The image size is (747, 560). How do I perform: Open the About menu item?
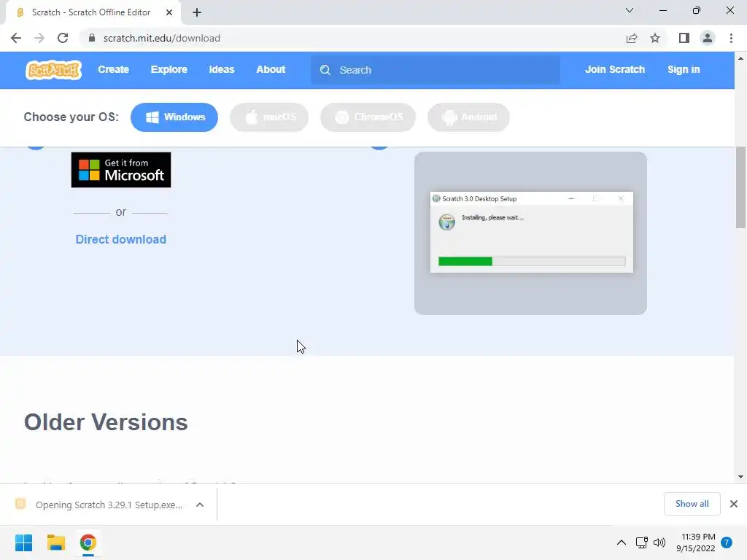[271, 69]
